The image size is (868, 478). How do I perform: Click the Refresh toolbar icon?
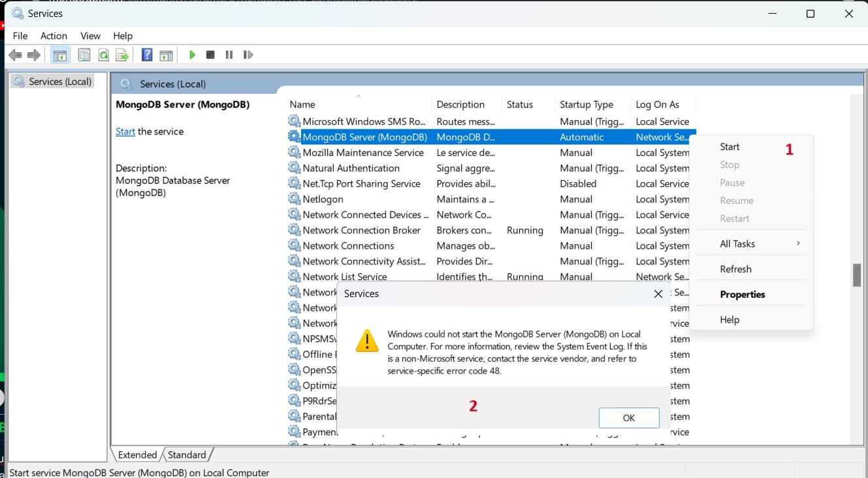coord(103,56)
